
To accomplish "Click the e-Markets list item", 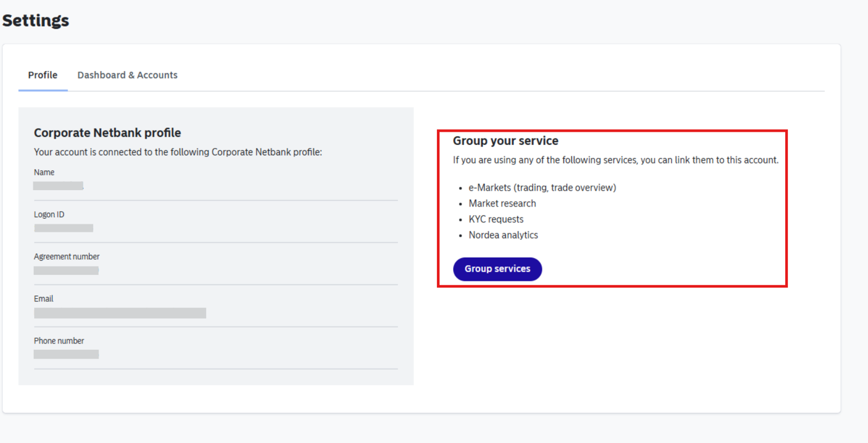I will [x=542, y=188].
